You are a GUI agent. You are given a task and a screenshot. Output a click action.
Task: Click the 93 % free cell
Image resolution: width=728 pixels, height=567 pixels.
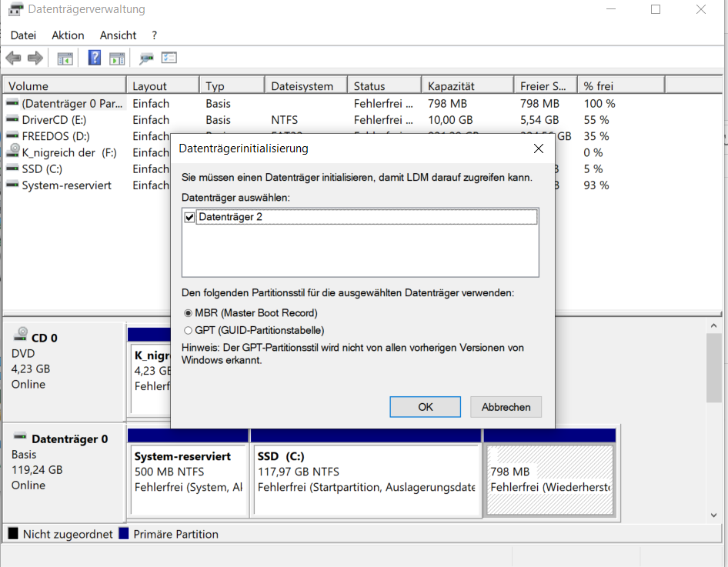[x=596, y=185]
